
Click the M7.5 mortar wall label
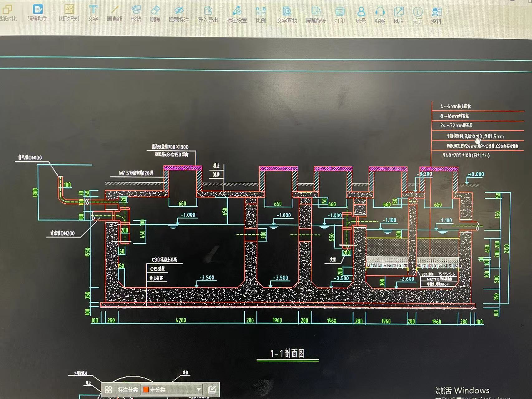coord(136,173)
